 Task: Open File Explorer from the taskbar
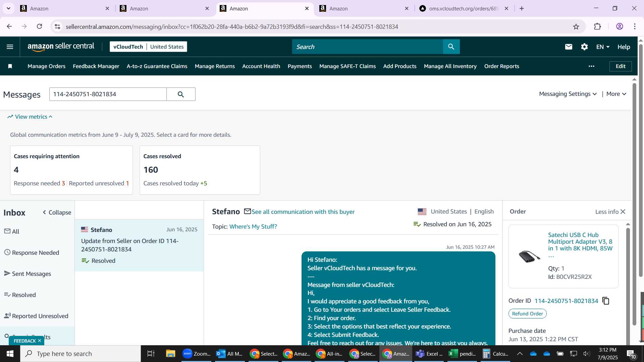[170, 354]
